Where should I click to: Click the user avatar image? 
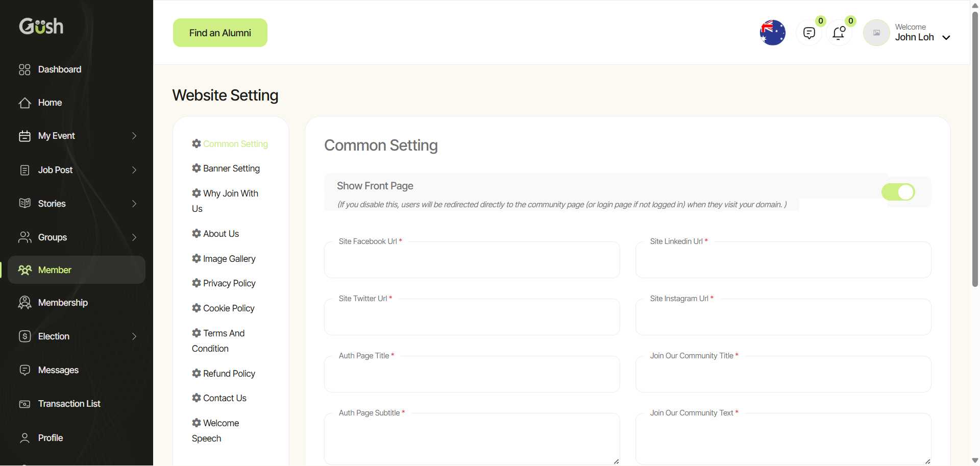876,33
